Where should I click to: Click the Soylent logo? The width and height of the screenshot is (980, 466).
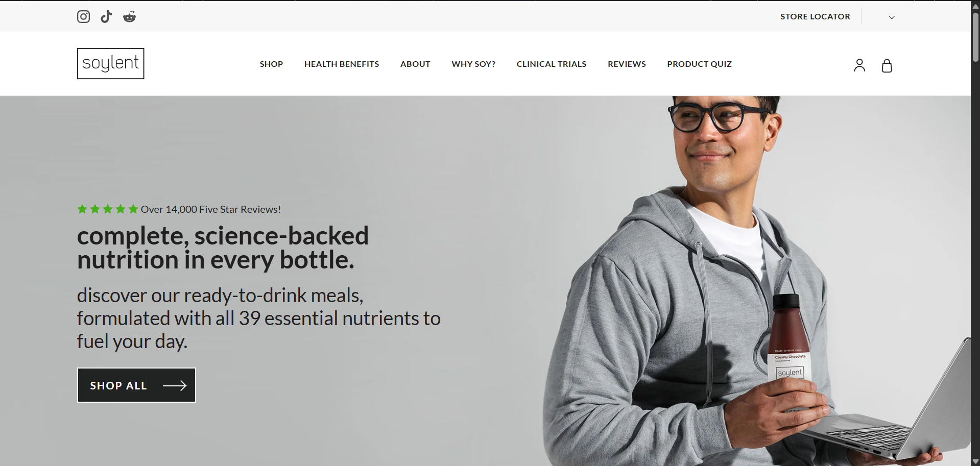coord(110,63)
